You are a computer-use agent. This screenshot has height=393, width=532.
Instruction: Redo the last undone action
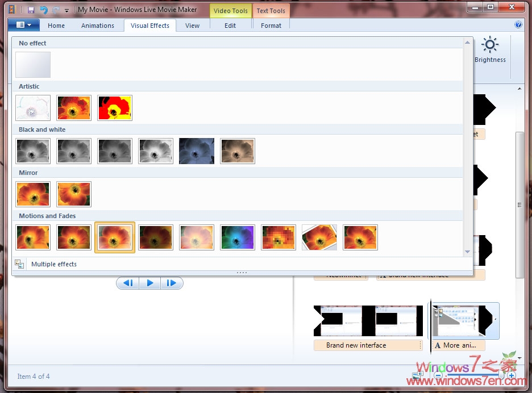tap(55, 10)
